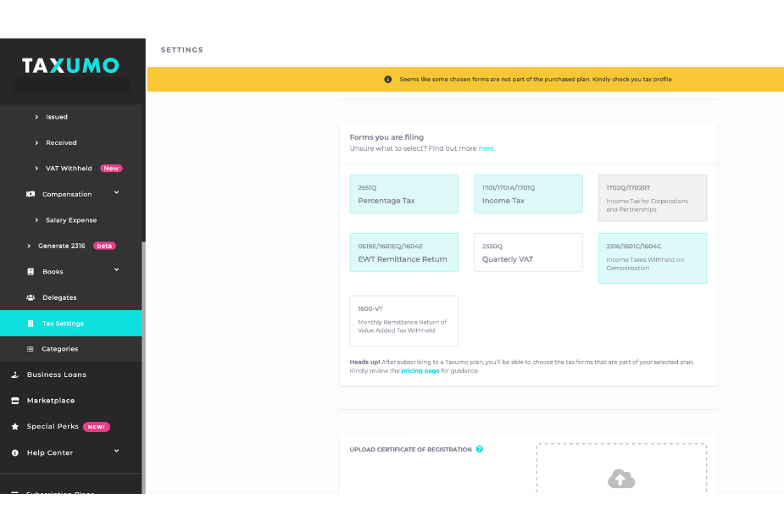Click the Delegates people icon
Viewport: 784px width, 532px height.
31,297
